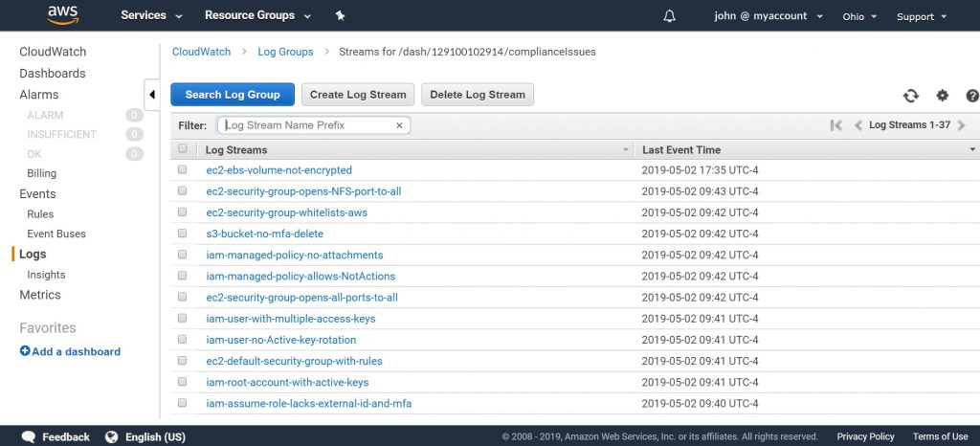Open the Support dropdown
Image resolution: width=980 pixels, height=446 pixels.
922,17
